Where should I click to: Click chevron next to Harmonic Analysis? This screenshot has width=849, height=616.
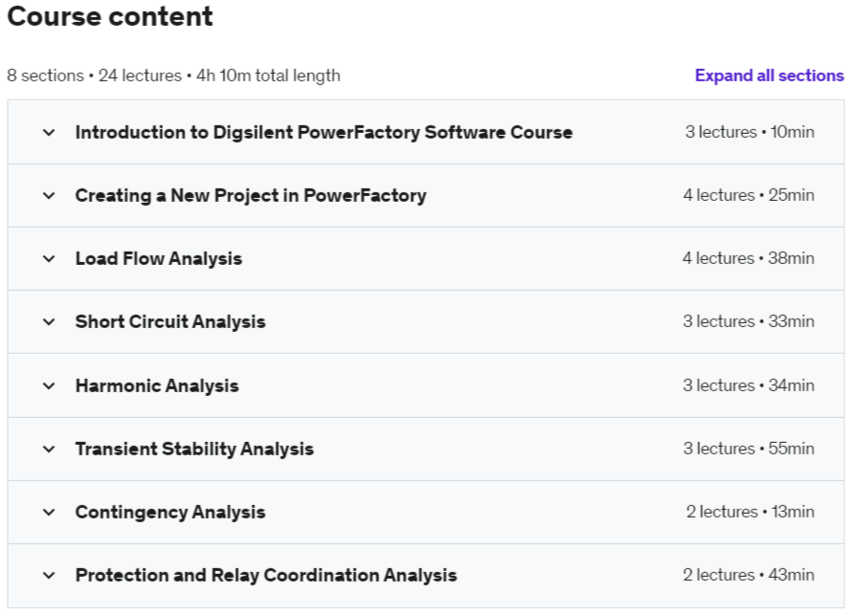[49, 385]
